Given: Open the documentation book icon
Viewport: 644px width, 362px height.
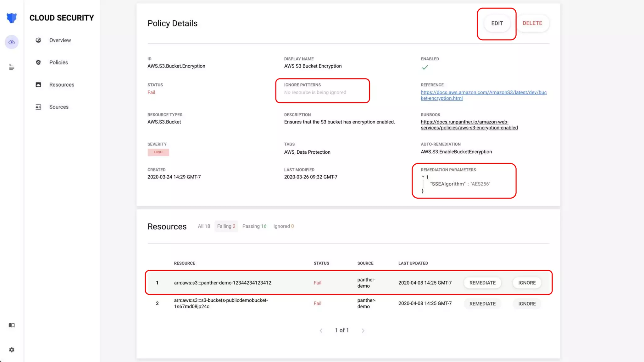Looking at the screenshot, I should click(x=12, y=325).
